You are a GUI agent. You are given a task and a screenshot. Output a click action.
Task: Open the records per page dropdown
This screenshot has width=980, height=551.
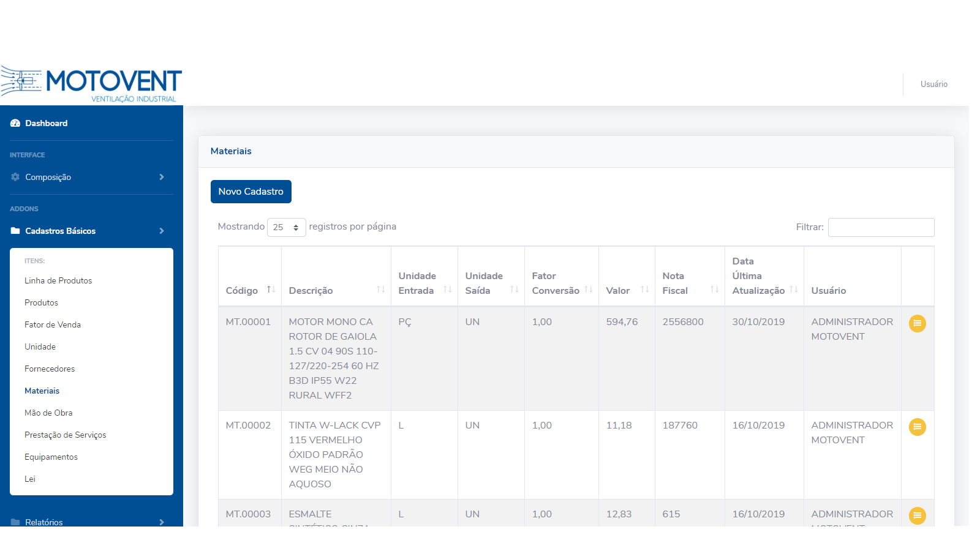pyautogui.click(x=286, y=227)
